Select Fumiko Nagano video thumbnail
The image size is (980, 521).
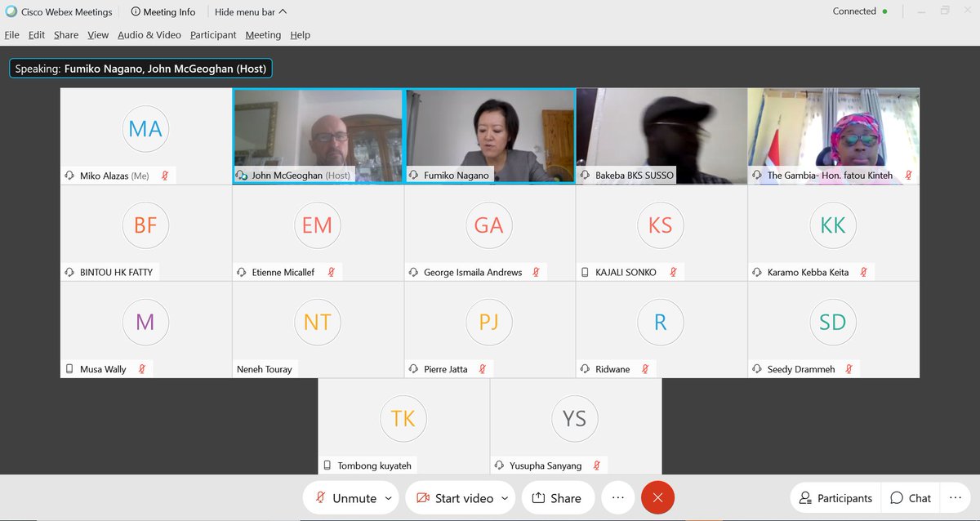(x=490, y=136)
